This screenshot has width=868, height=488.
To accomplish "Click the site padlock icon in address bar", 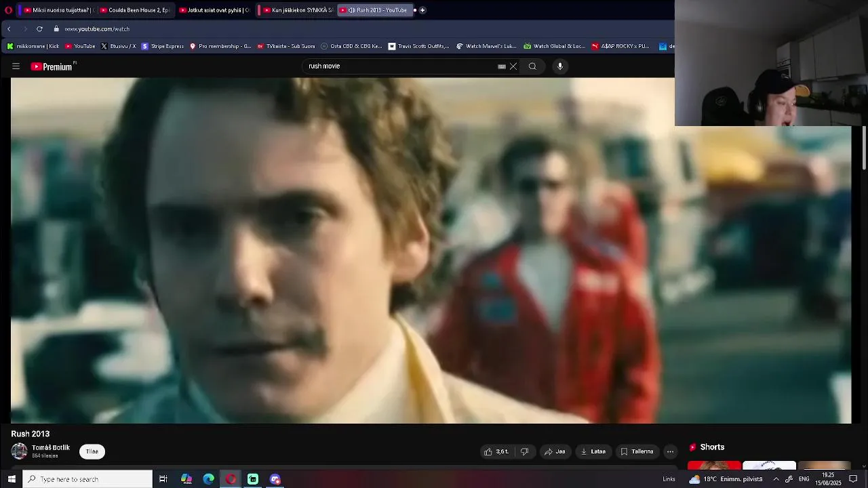I will tap(56, 29).
